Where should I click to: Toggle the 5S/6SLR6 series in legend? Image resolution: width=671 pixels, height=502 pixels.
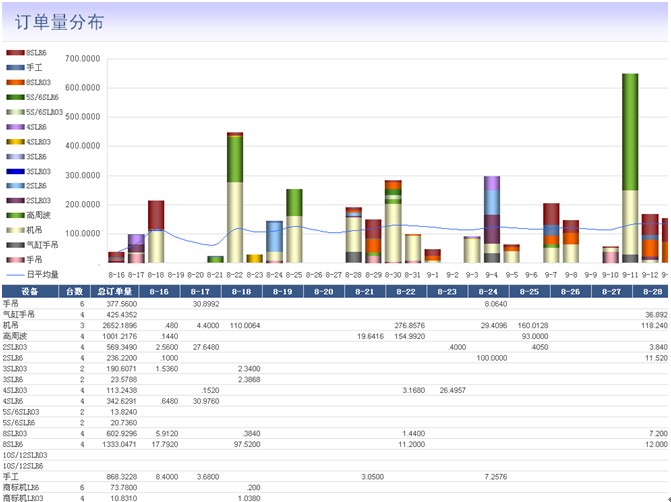tap(14, 97)
